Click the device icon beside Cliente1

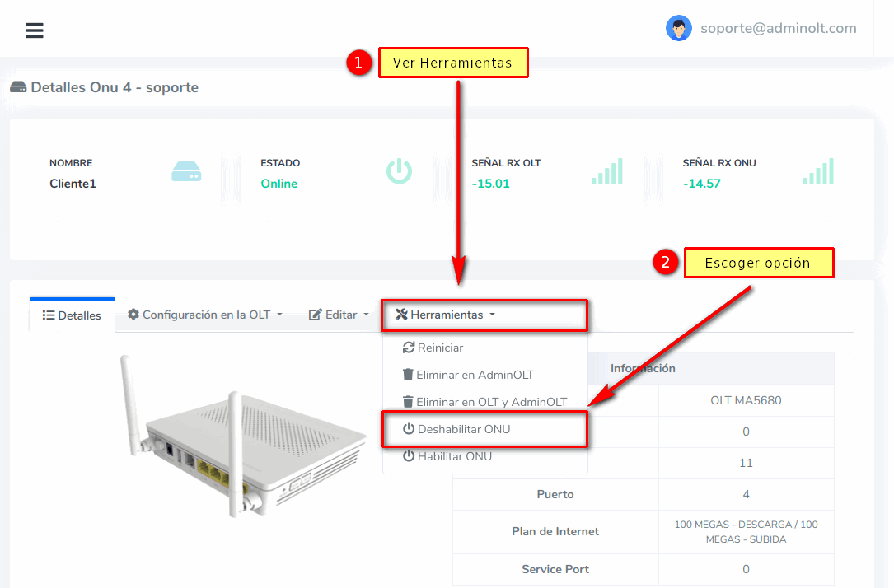pyautogui.click(x=186, y=172)
